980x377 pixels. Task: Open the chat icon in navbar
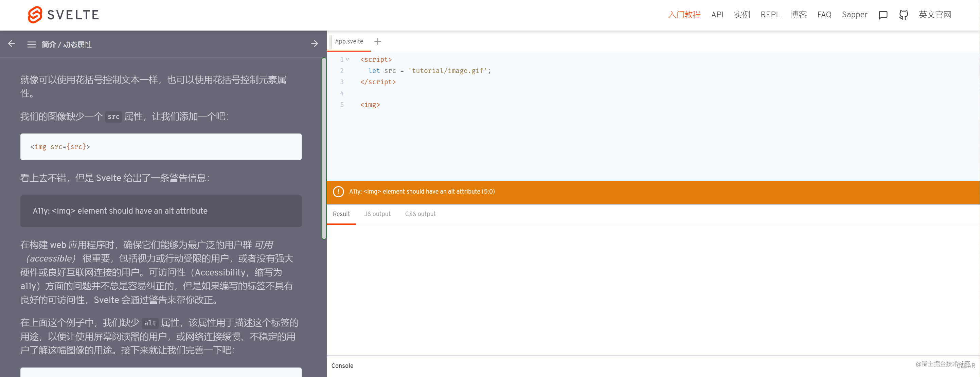pos(883,15)
